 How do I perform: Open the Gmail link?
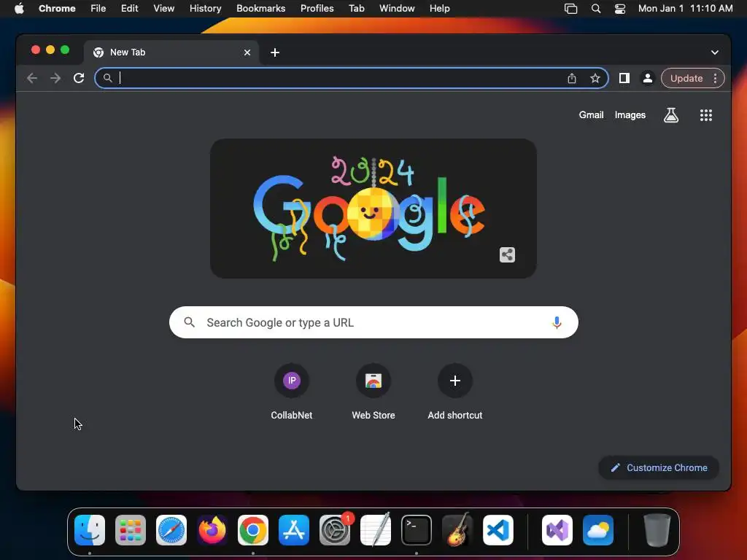[x=591, y=114]
